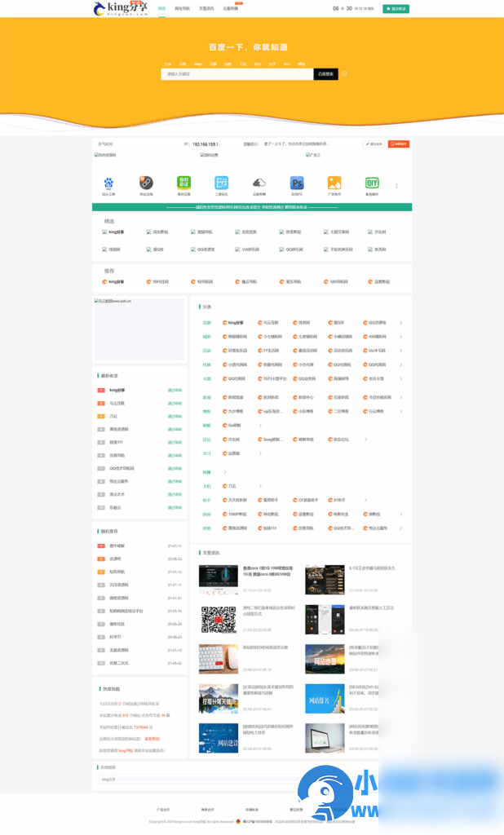Open the Photoshop PS icon tile
The width and height of the screenshot is (504, 835).
pyautogui.click(x=297, y=183)
